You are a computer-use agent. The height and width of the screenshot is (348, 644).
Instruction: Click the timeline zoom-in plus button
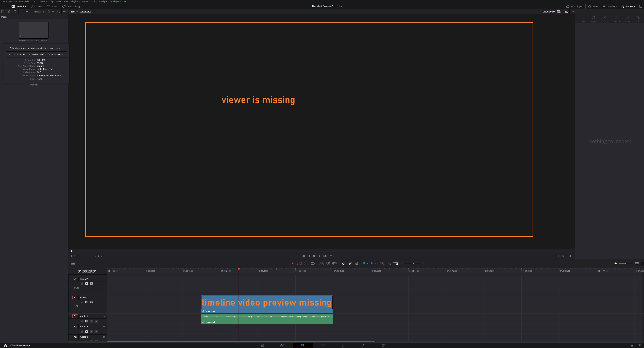coord(423,263)
